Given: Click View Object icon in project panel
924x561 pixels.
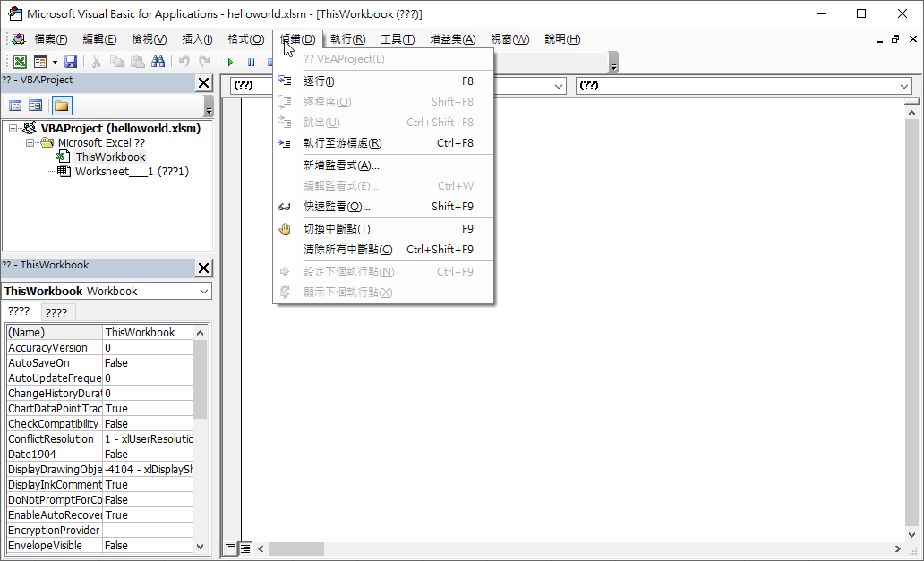Looking at the screenshot, I should tap(36, 106).
